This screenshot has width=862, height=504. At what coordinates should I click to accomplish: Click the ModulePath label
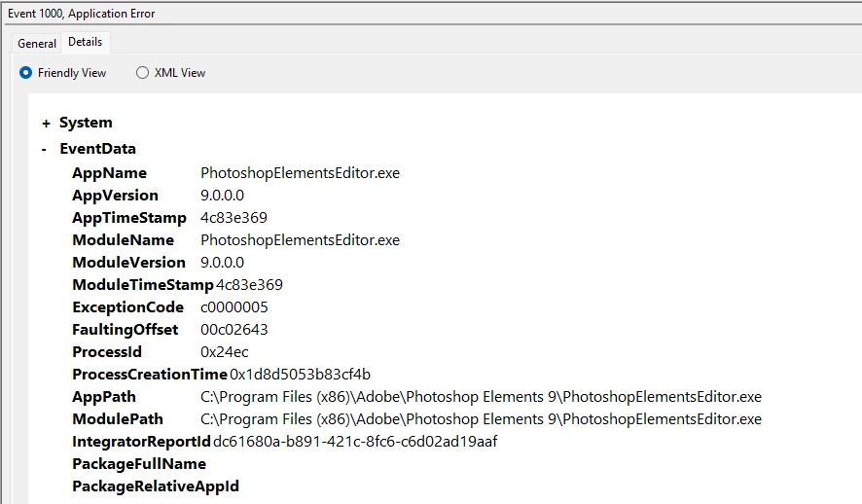pyautogui.click(x=118, y=419)
